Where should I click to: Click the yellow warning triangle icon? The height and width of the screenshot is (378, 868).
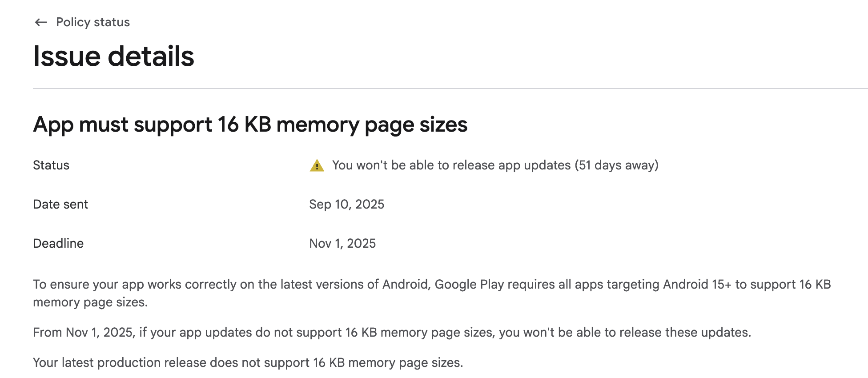click(317, 165)
